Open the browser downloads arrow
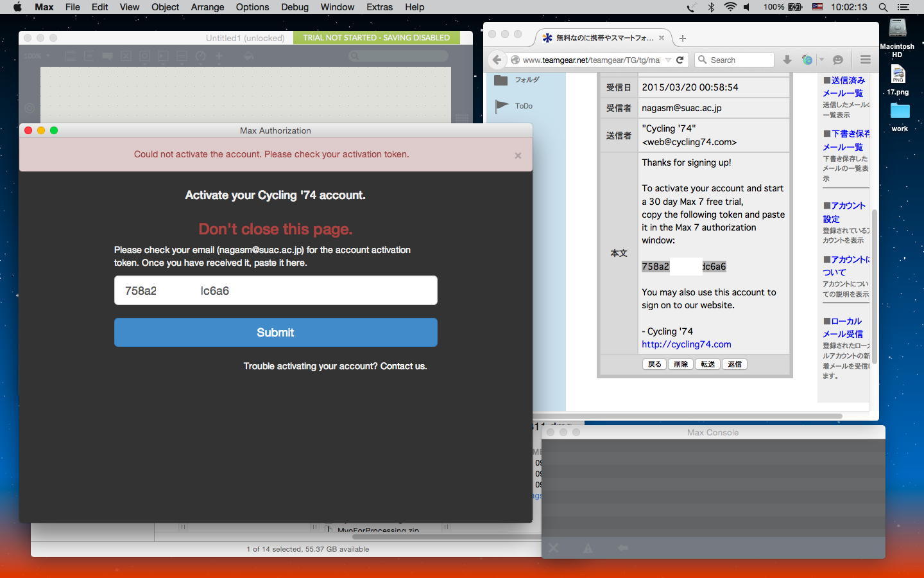The width and height of the screenshot is (924, 578). [x=787, y=60]
